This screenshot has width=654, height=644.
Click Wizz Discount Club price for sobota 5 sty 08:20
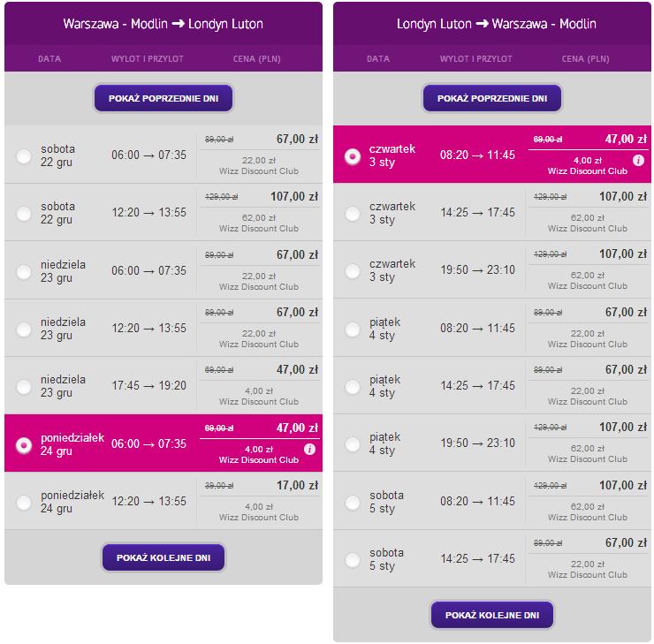point(587,511)
